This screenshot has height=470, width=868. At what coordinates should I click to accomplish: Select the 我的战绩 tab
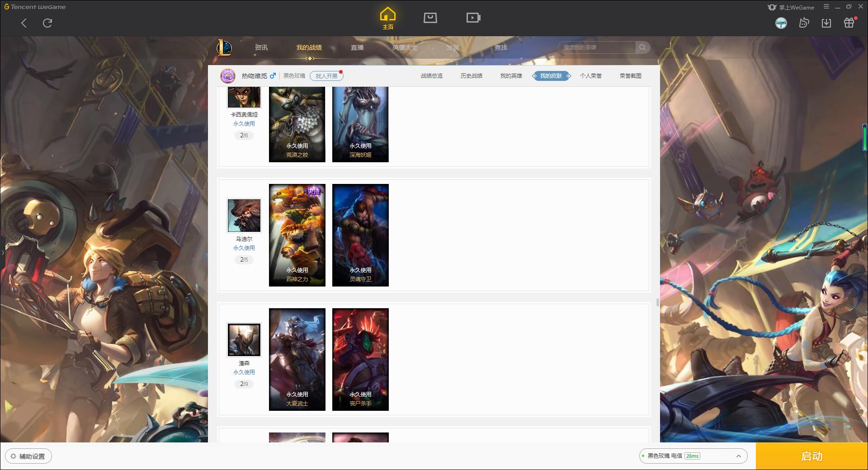pos(309,47)
